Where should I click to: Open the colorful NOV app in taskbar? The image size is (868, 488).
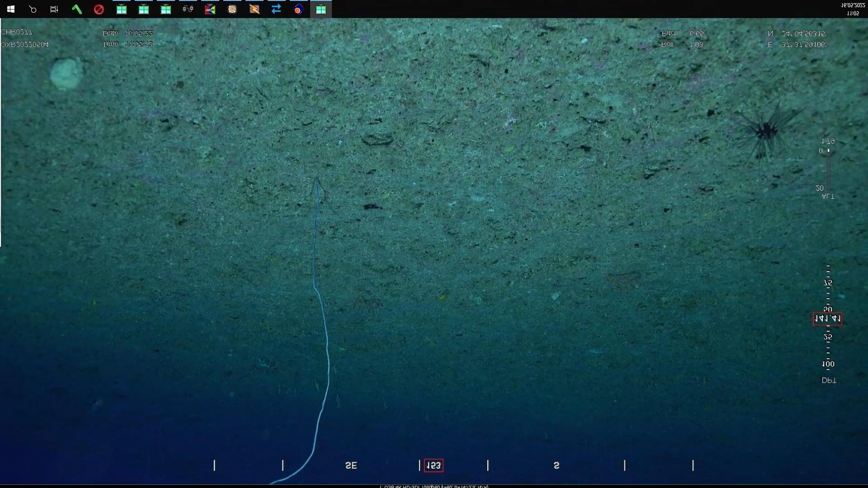[x=210, y=9]
